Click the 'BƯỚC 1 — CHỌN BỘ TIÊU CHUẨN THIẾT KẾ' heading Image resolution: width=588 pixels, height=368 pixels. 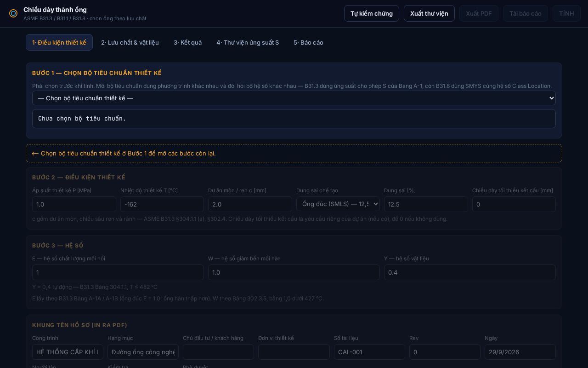(x=97, y=73)
